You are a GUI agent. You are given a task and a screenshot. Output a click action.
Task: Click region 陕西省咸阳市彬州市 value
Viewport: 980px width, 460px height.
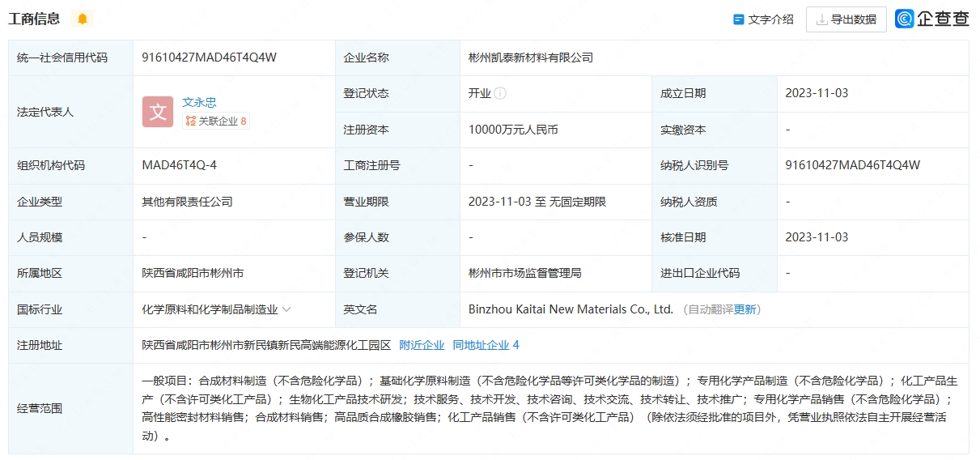click(193, 273)
